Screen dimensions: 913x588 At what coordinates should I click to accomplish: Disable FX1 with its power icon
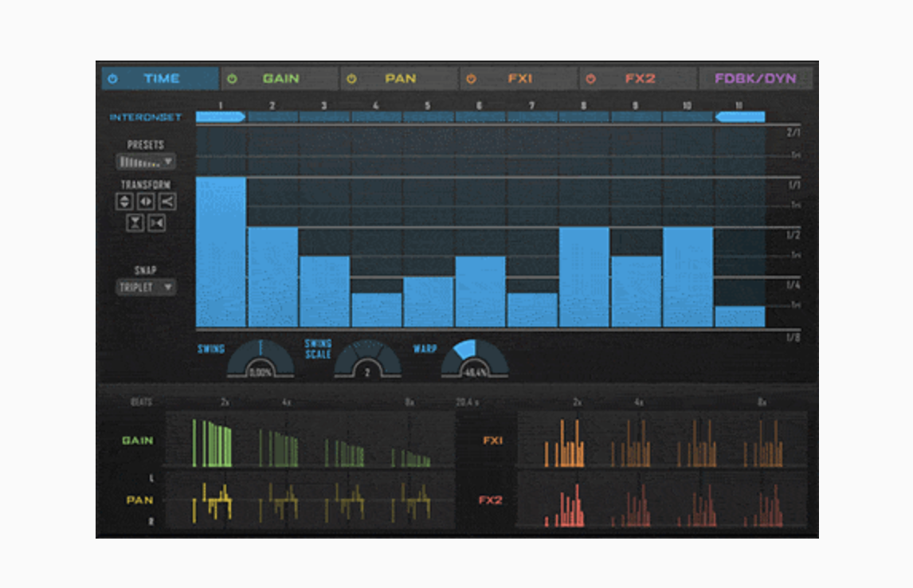pyautogui.click(x=471, y=79)
